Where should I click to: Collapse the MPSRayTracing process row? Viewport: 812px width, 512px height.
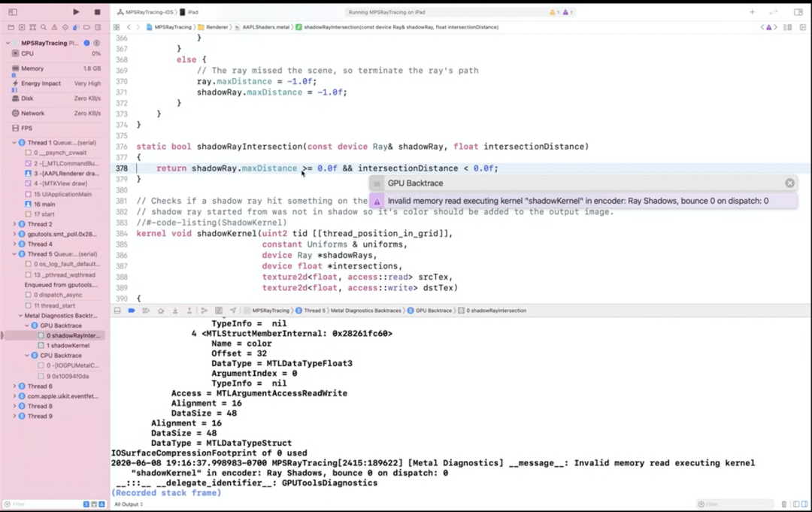pos(8,43)
